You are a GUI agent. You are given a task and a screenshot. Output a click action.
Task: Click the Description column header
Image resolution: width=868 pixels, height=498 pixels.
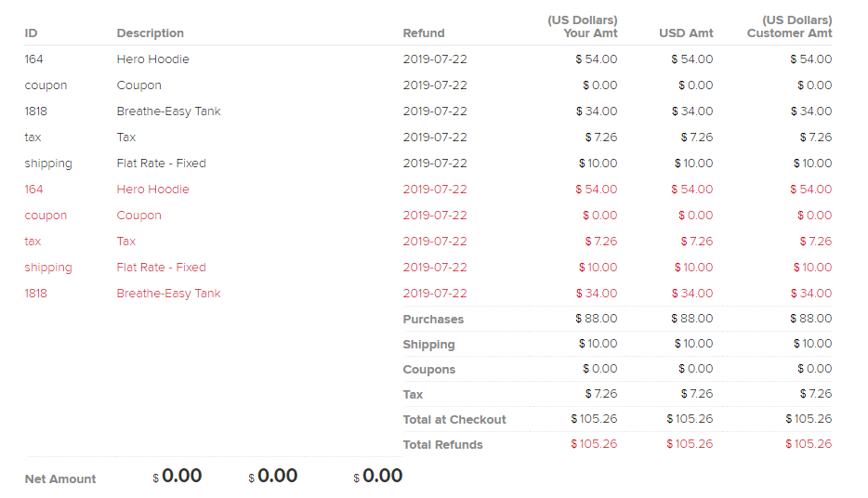pos(150,33)
